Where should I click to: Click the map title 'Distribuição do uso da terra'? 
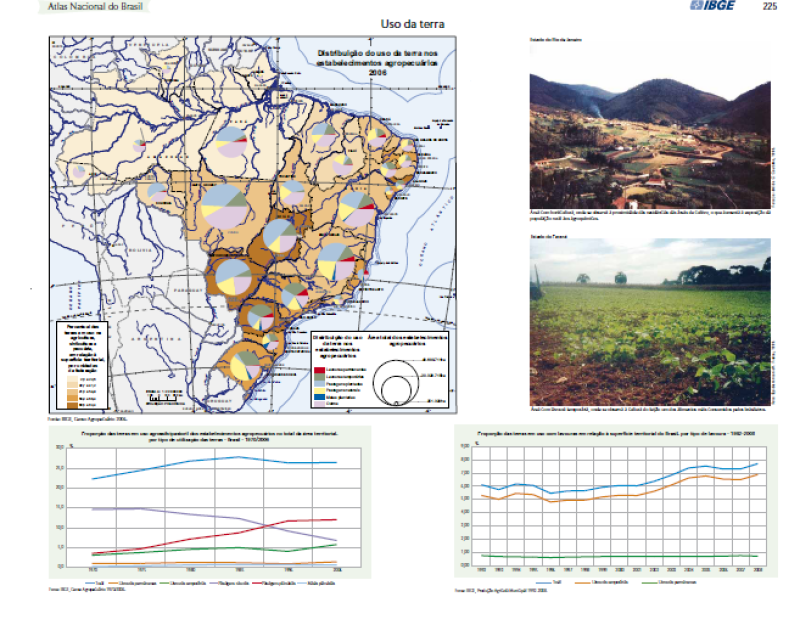point(378,62)
